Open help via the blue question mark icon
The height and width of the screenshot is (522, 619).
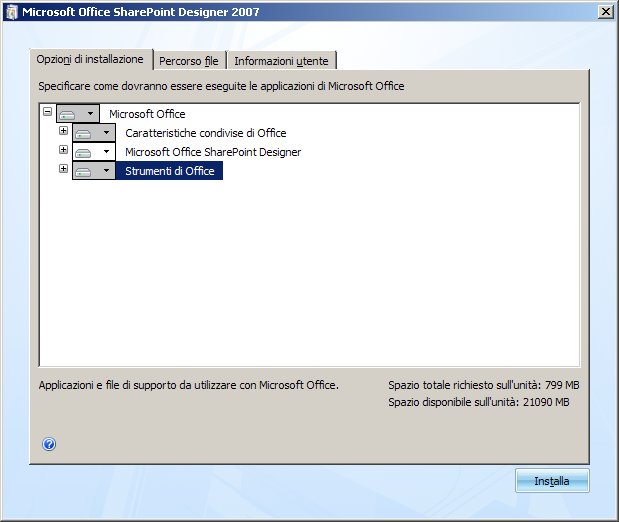pyautogui.click(x=49, y=444)
